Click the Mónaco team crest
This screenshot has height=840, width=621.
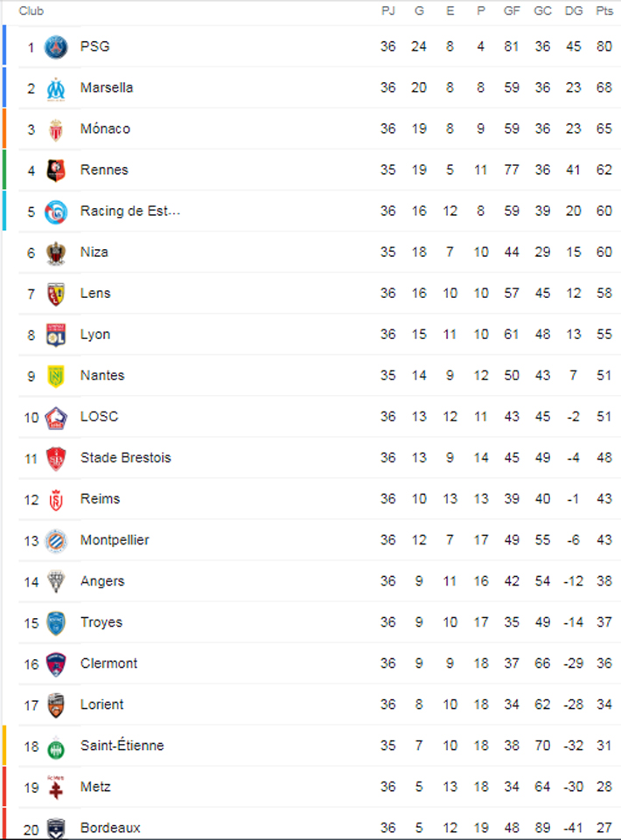tap(56, 129)
